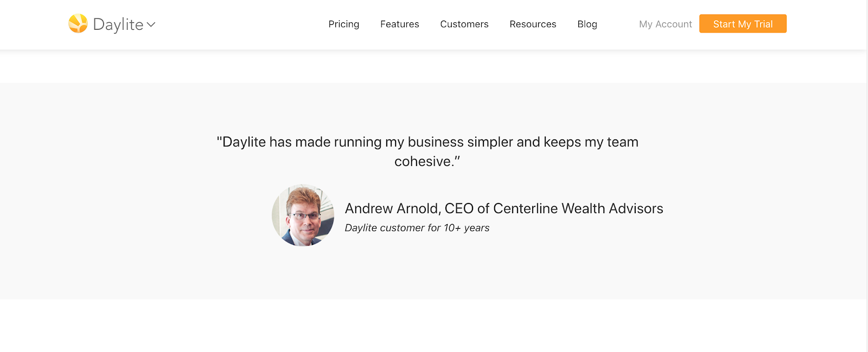This screenshot has height=352, width=868.
Task: Click the orange Start My Trial button
Action: point(743,24)
